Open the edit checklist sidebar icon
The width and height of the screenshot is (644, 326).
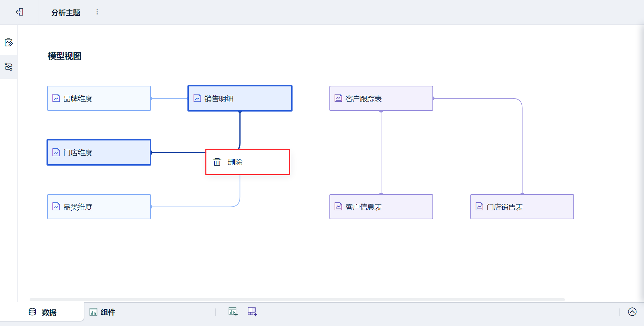(9, 42)
